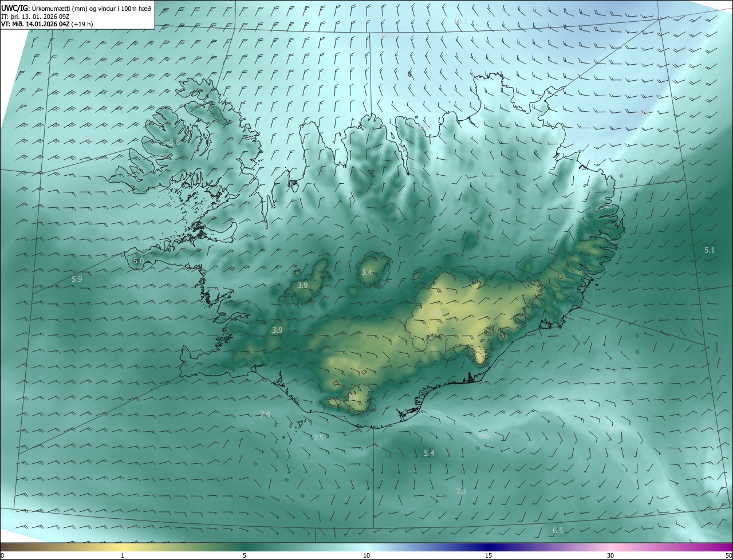Click the faint 10.5 value on north coast
Viewport: 733px width, 560px height.
tap(426, 126)
